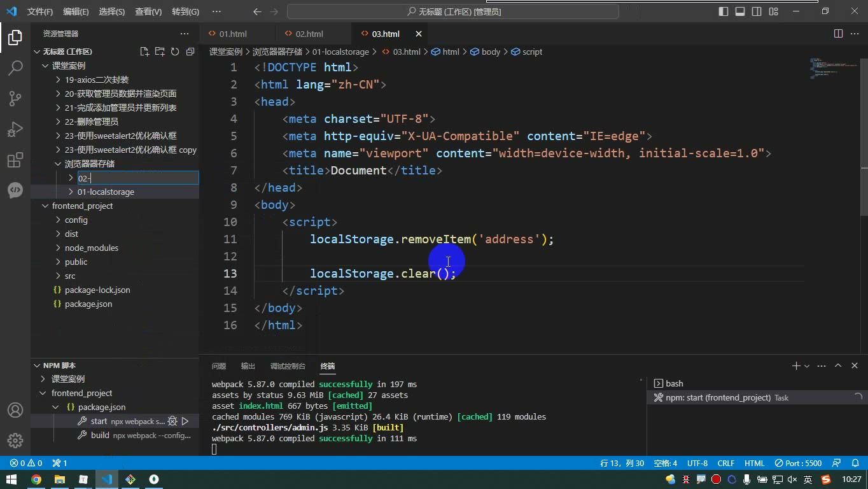Open the Manage gear in activity bar

click(15, 441)
